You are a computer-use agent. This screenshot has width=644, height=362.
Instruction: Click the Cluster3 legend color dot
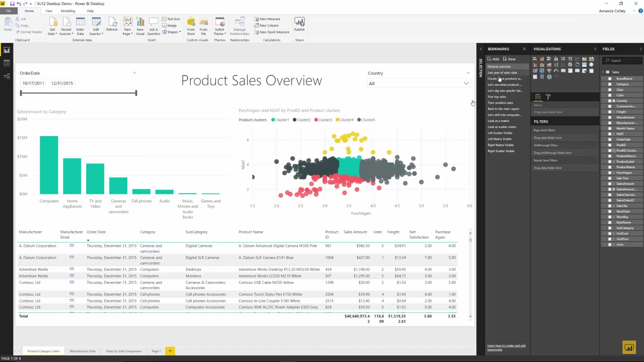coord(316,120)
